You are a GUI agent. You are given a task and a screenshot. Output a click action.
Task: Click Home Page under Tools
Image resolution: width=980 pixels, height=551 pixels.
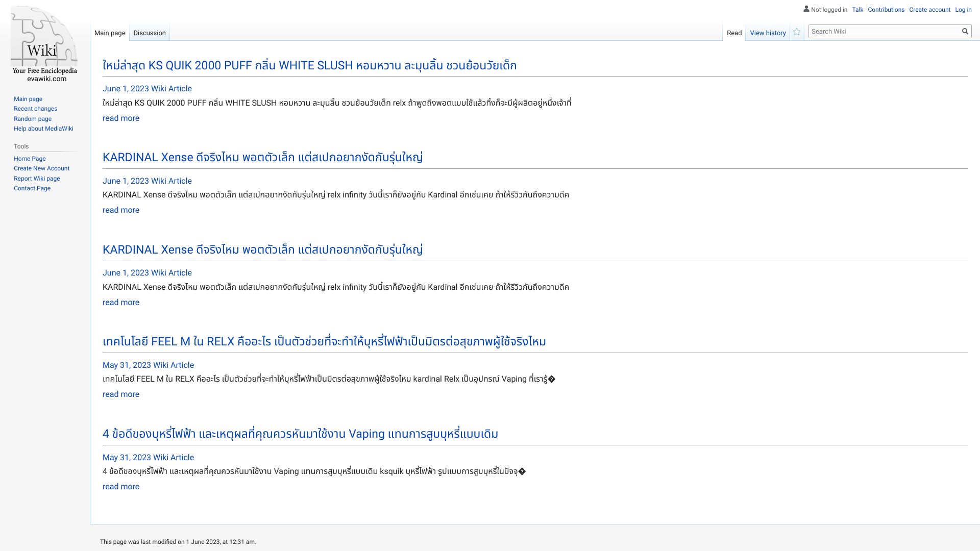click(30, 159)
